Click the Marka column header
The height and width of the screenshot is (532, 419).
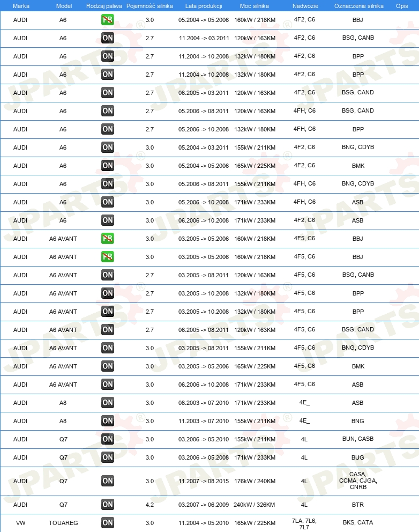click(x=21, y=6)
